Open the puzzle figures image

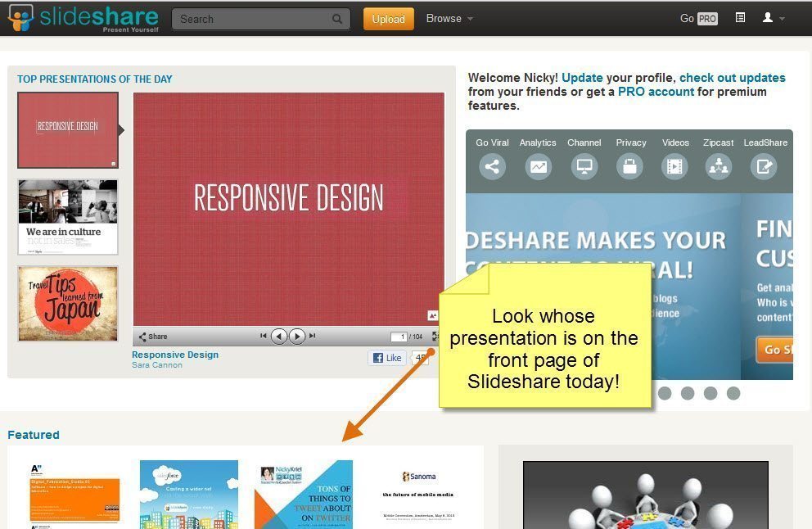(x=646, y=495)
